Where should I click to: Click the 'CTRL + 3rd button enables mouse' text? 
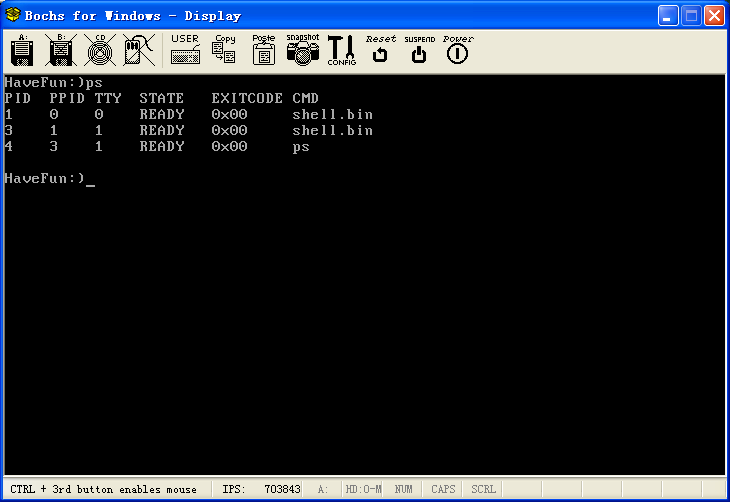click(103, 489)
